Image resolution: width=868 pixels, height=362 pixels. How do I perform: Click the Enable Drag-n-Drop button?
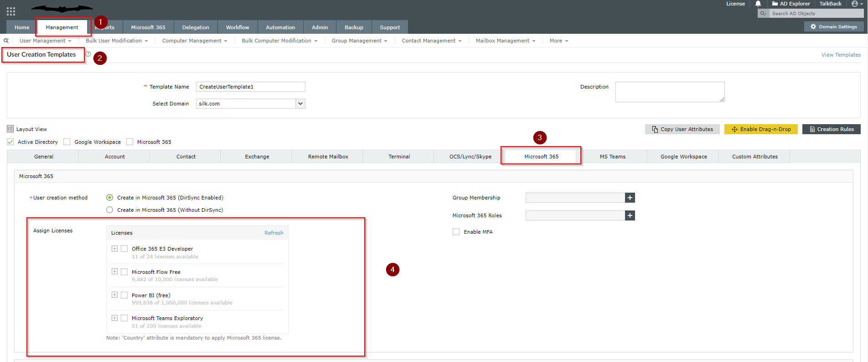click(x=761, y=129)
